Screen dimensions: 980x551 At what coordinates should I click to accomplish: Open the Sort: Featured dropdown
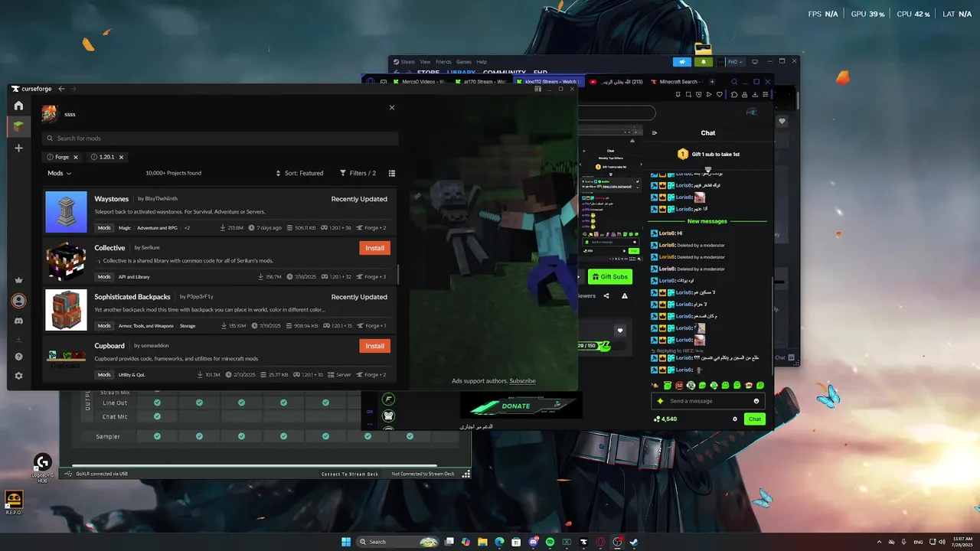(x=299, y=173)
